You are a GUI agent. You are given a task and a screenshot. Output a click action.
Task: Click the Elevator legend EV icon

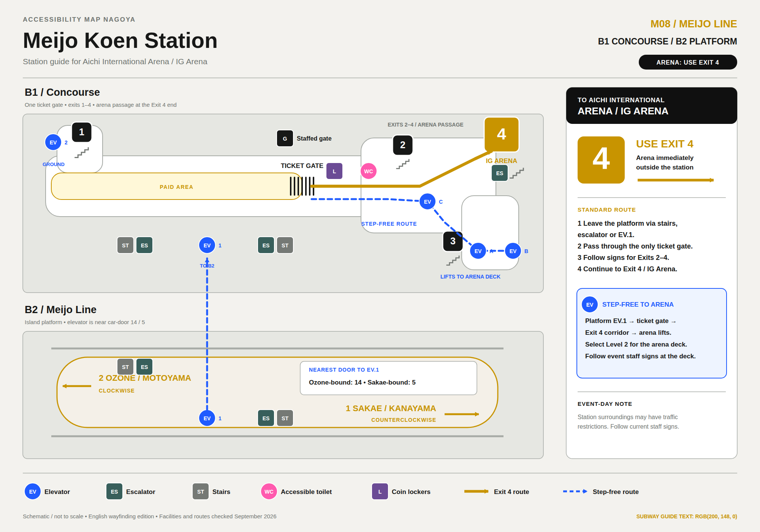click(33, 492)
